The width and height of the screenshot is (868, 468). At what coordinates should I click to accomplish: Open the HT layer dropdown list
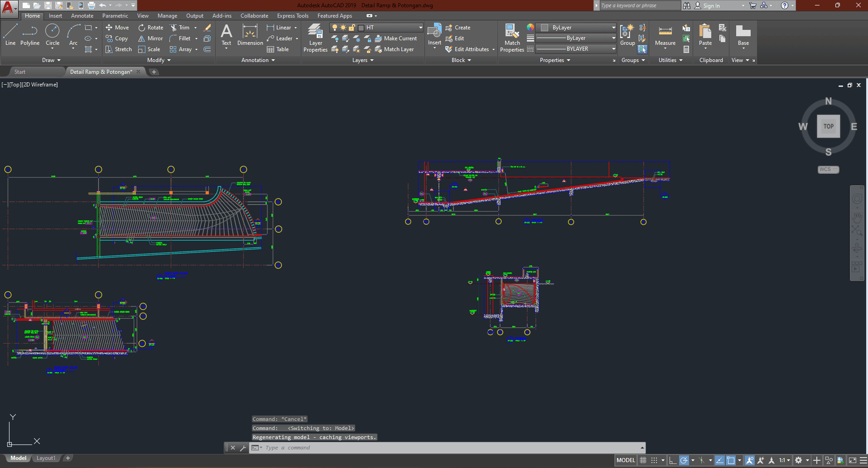[x=420, y=28]
